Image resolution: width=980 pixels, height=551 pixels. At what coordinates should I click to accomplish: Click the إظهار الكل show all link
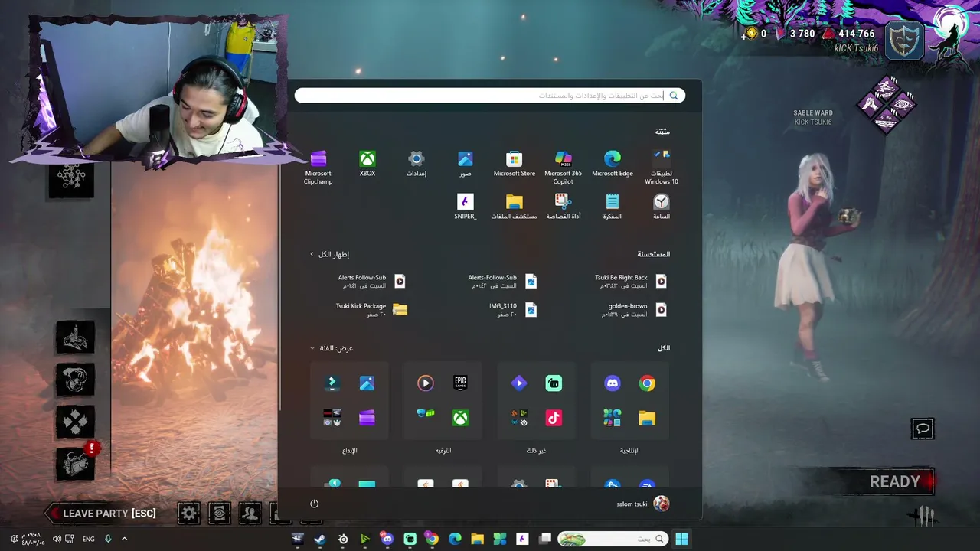click(x=330, y=254)
